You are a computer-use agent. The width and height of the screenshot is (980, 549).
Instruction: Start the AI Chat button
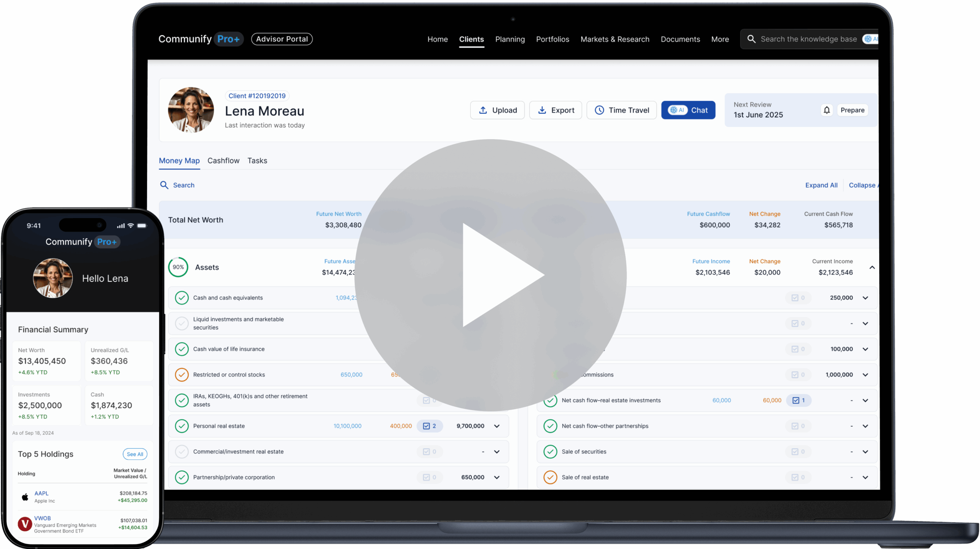coord(688,110)
